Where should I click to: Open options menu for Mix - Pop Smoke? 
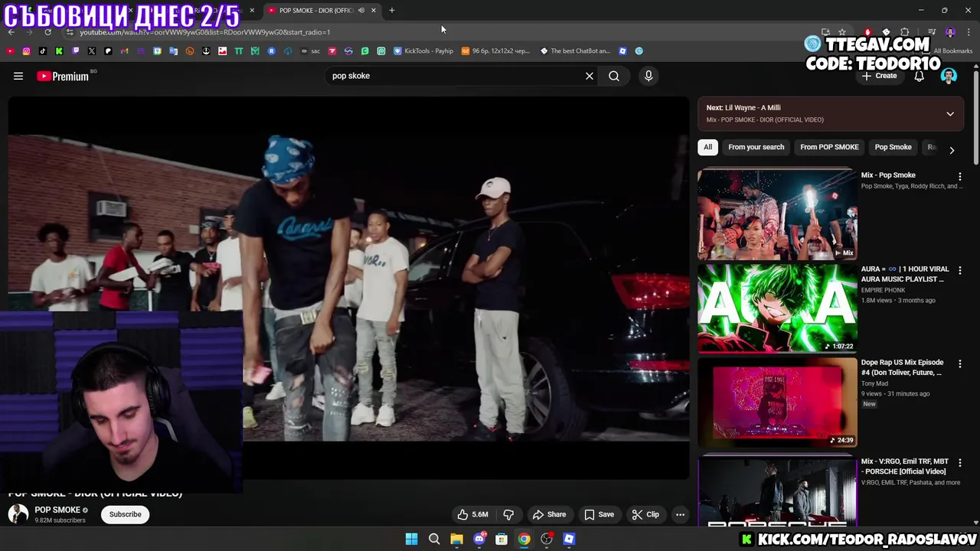pyautogui.click(x=960, y=177)
